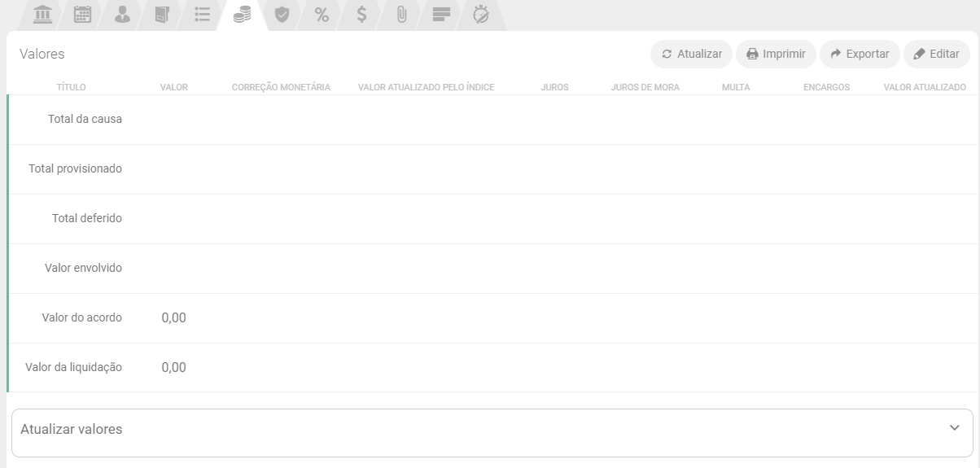Switch to the person tab
The height and width of the screenshot is (468, 980).
pyautogui.click(x=122, y=14)
